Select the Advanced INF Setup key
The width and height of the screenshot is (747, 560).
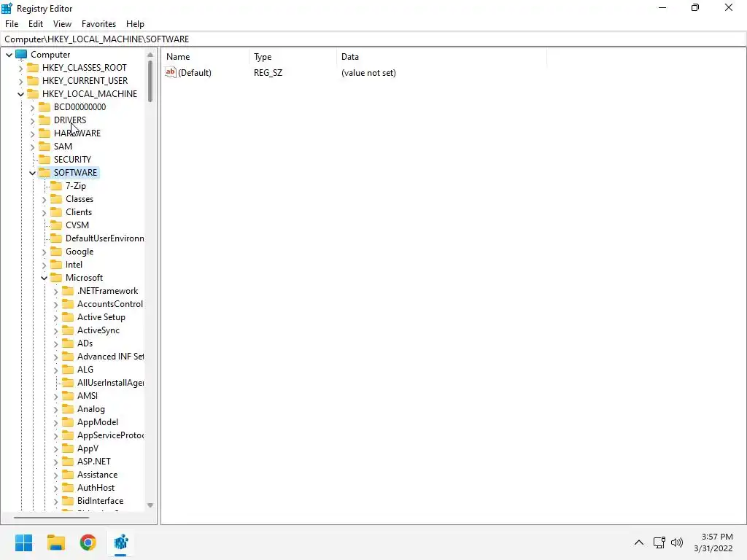(111, 356)
